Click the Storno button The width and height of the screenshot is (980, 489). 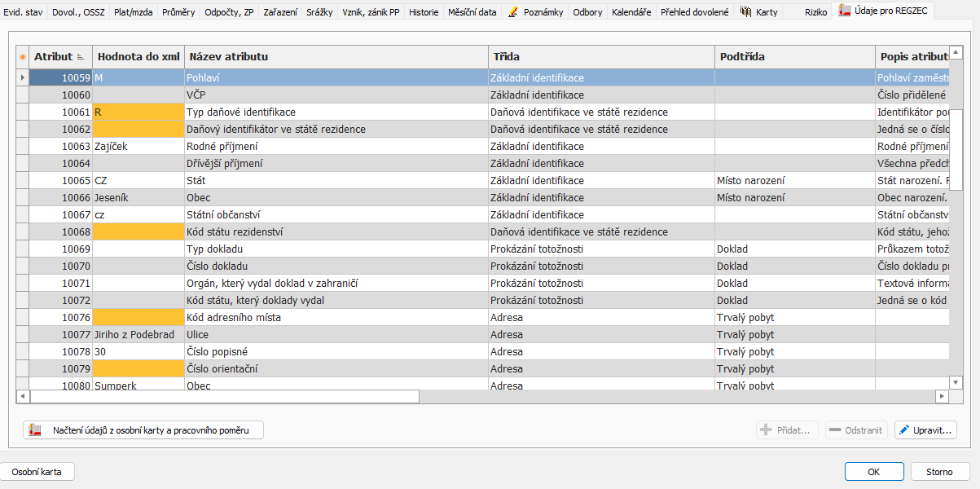click(x=939, y=472)
